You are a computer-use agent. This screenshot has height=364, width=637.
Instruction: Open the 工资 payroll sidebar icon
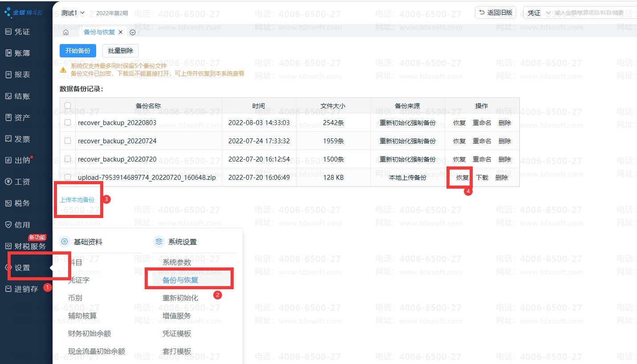pos(8,182)
